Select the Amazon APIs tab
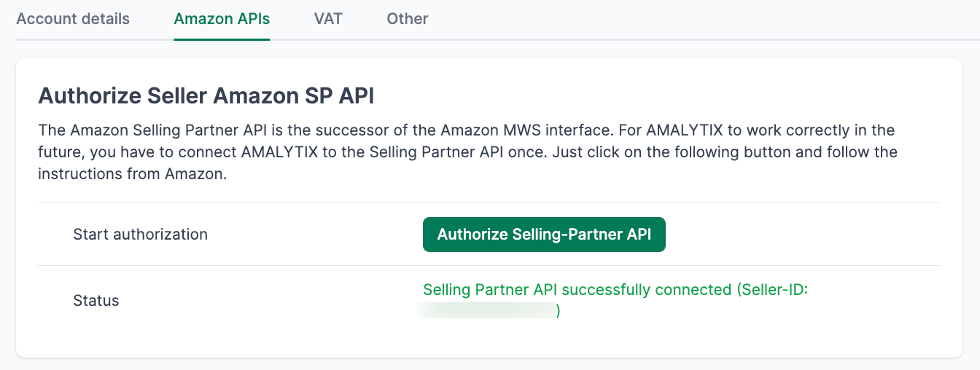 222,19
